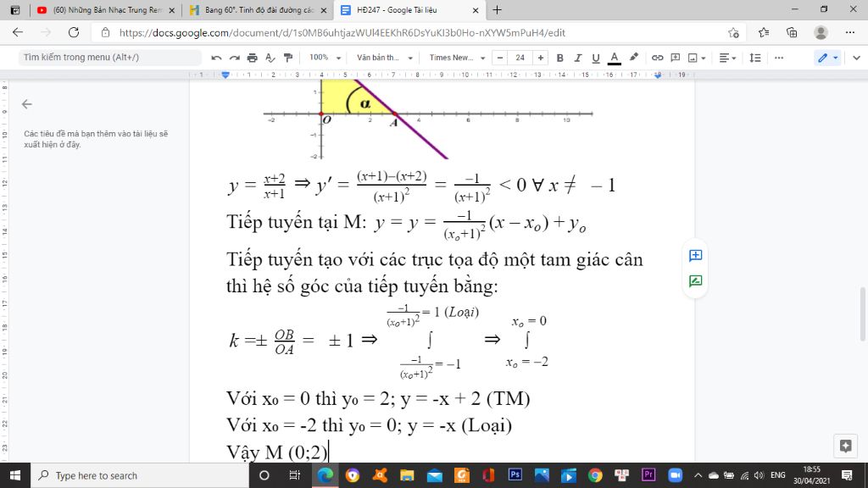The width and height of the screenshot is (868, 488).
Task: Add this page to favorites star
Action: 733,33
